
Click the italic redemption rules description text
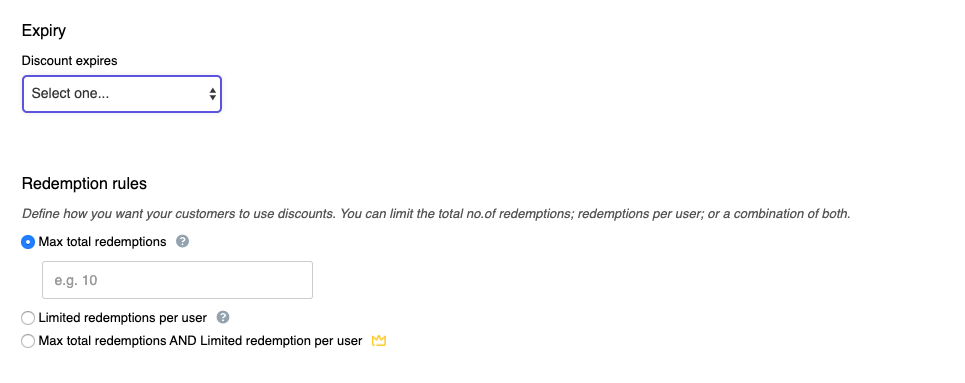point(436,214)
